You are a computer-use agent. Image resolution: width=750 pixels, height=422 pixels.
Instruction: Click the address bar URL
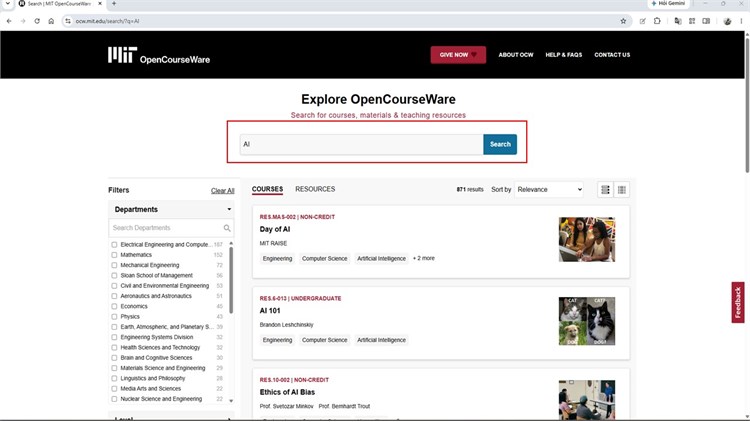point(107,21)
